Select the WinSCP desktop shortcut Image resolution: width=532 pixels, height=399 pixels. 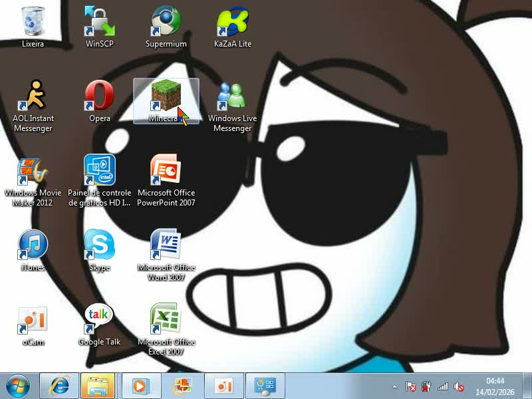(x=99, y=22)
